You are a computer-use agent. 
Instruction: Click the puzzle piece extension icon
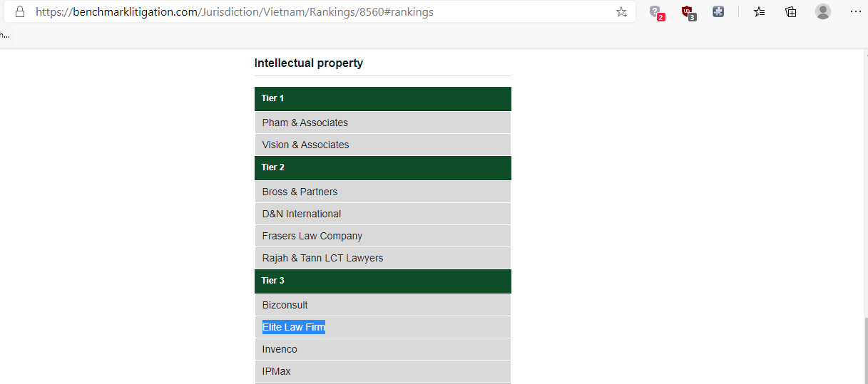718,12
